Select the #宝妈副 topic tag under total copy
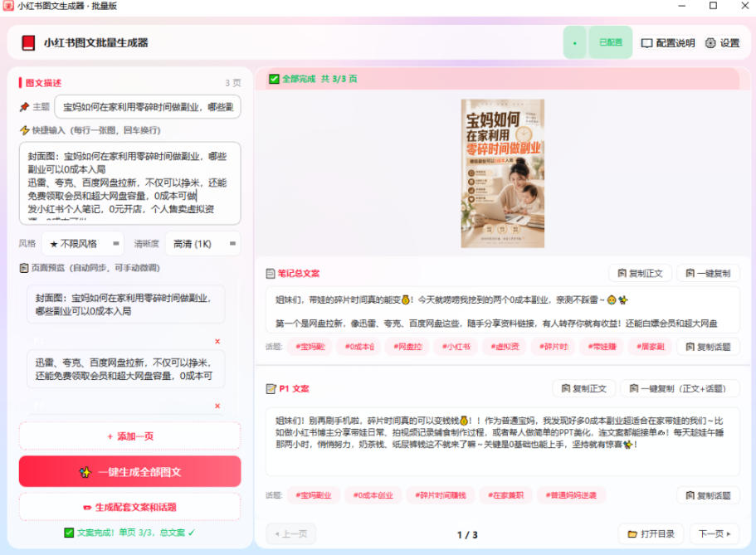The height and width of the screenshot is (555, 756). (310, 347)
